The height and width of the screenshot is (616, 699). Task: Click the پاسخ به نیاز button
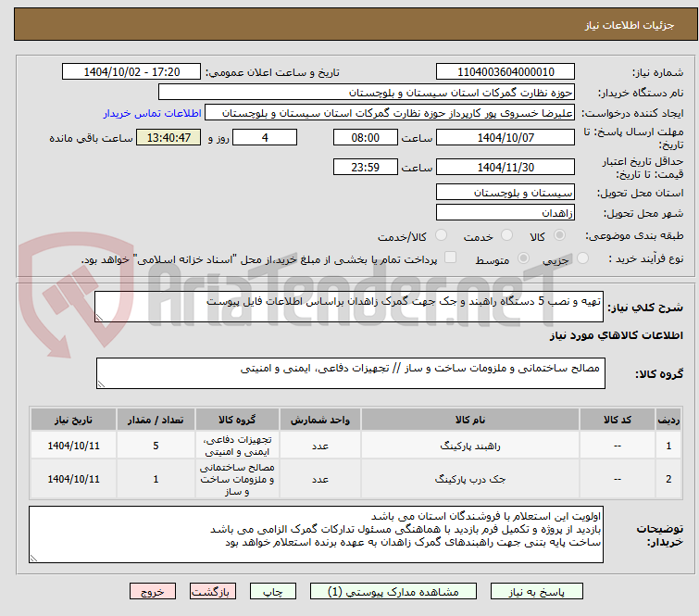pos(537,592)
